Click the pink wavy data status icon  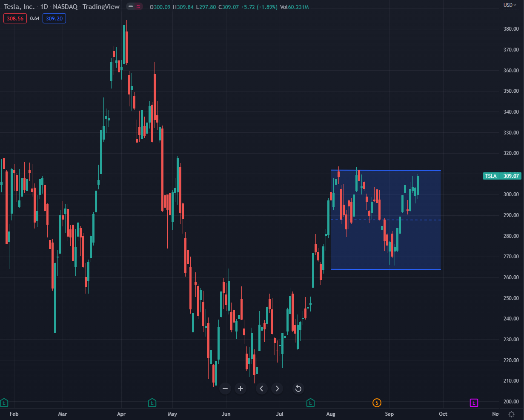tap(138, 7)
